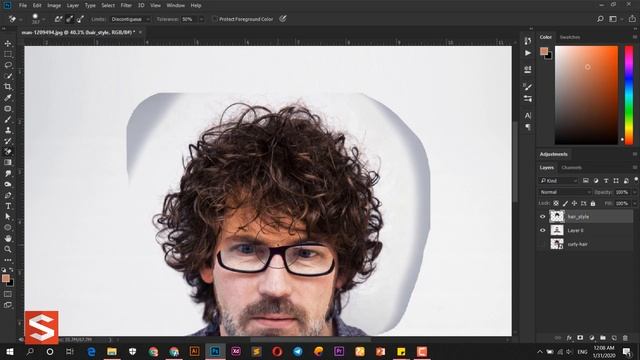The width and height of the screenshot is (640, 360).
Task: Open the Adjustments panel tab
Action: [x=553, y=154]
